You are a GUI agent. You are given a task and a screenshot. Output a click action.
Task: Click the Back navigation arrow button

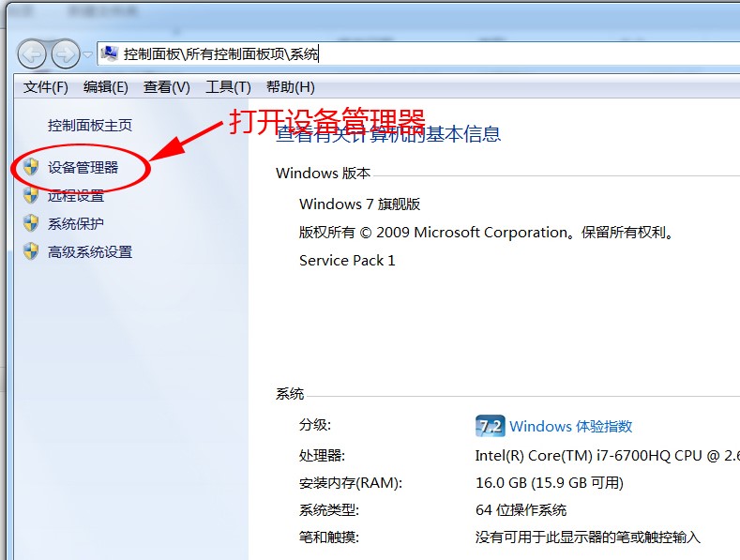[x=32, y=53]
